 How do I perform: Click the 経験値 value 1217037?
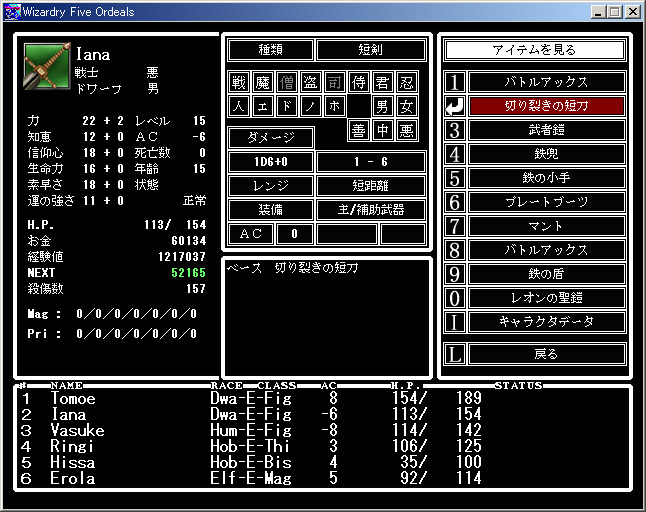[182, 257]
